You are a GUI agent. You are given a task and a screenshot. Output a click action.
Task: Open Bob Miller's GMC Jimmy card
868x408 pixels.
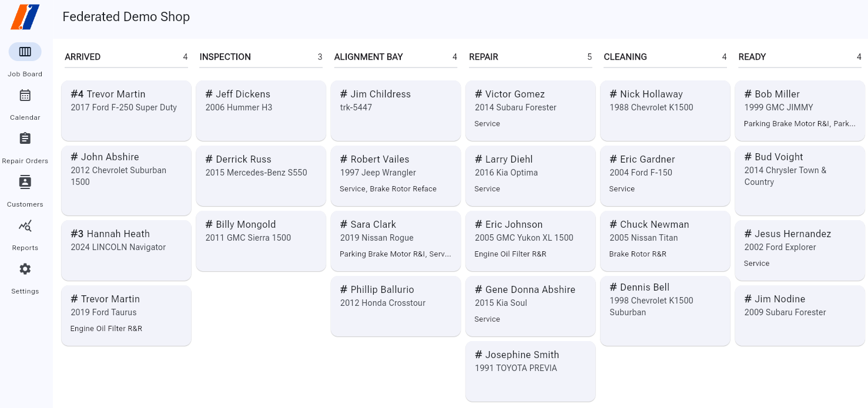pos(800,111)
